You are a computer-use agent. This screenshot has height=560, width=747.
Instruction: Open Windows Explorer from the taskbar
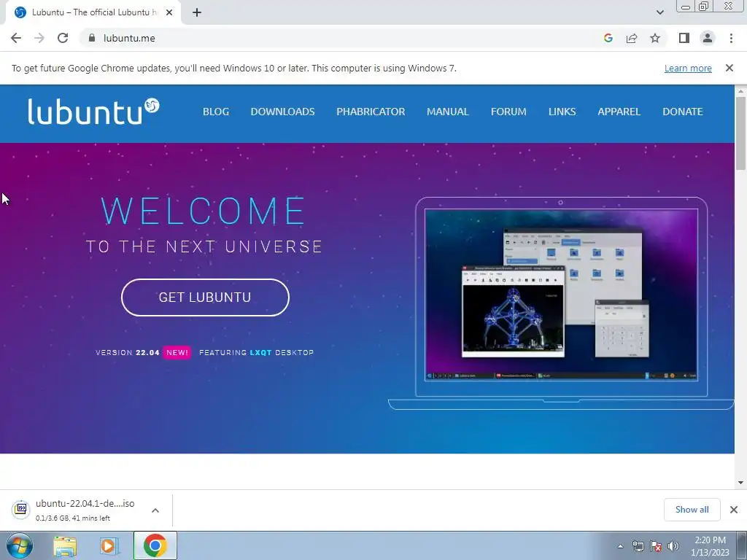tap(65, 546)
